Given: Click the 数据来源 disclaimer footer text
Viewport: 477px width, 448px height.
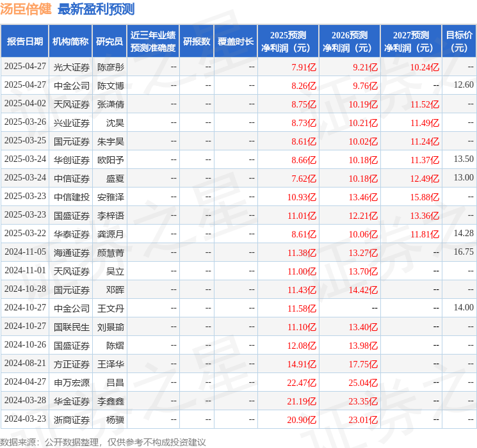Looking at the screenshot, I should pyautogui.click(x=103, y=442).
